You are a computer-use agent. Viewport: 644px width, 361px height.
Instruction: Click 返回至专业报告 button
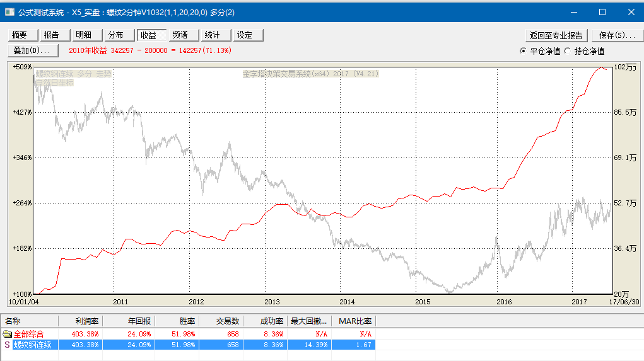tap(556, 35)
